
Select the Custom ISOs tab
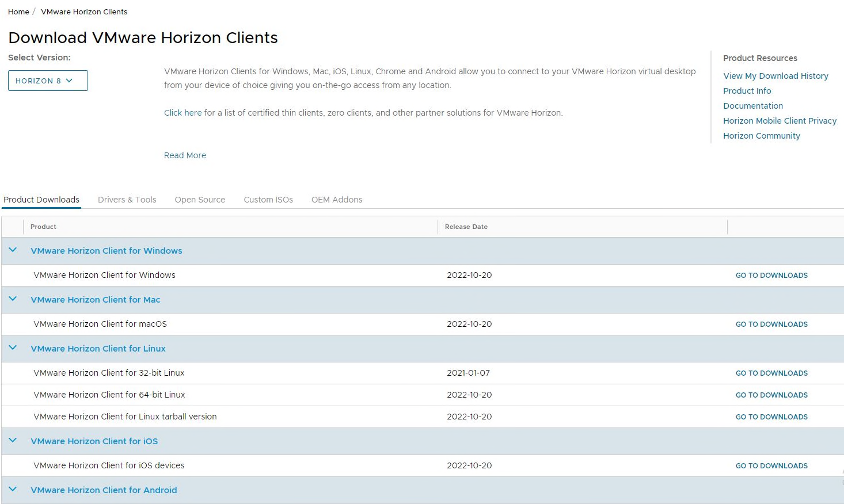(268, 200)
